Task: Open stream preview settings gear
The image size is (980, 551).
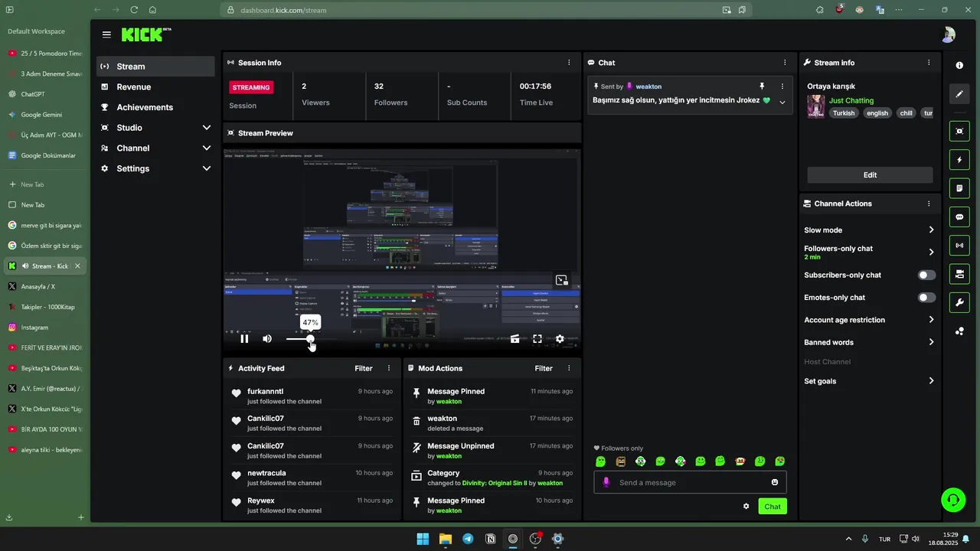Action: click(560, 339)
